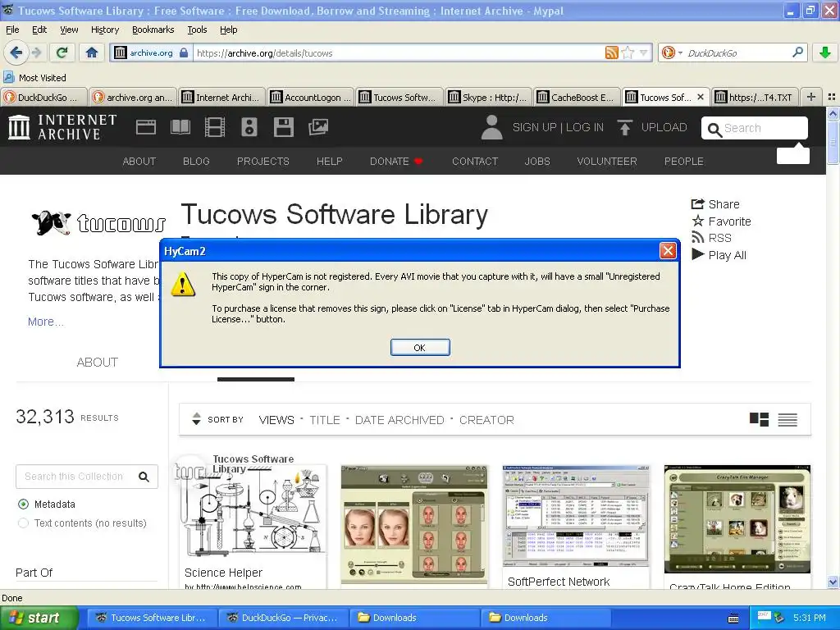Open the address bar history dropdown arrow

[643, 52]
